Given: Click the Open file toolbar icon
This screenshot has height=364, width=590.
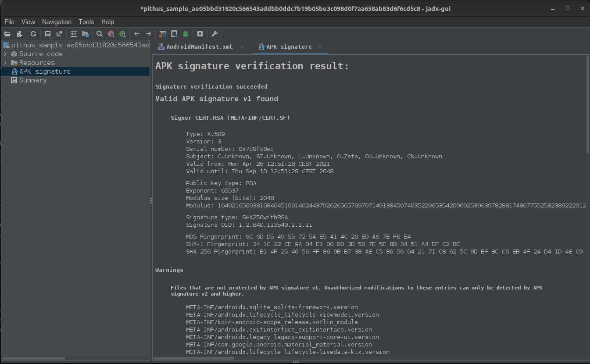Looking at the screenshot, I should [7, 34].
